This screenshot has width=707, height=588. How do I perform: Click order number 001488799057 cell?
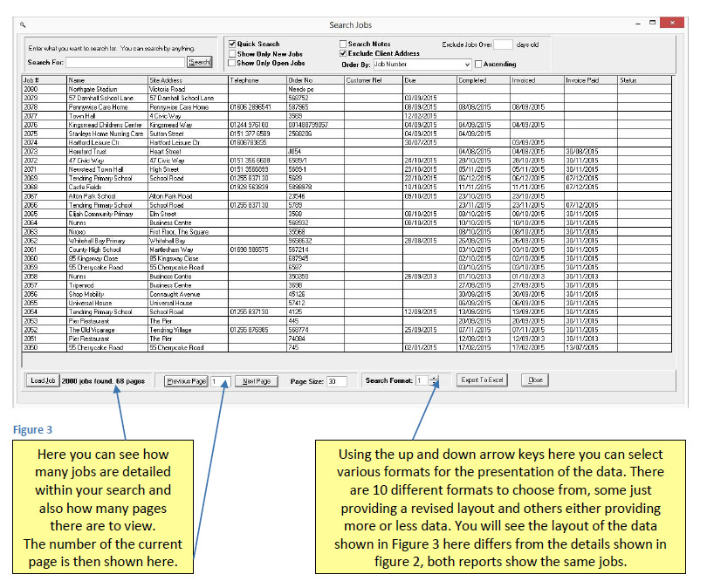click(316, 125)
